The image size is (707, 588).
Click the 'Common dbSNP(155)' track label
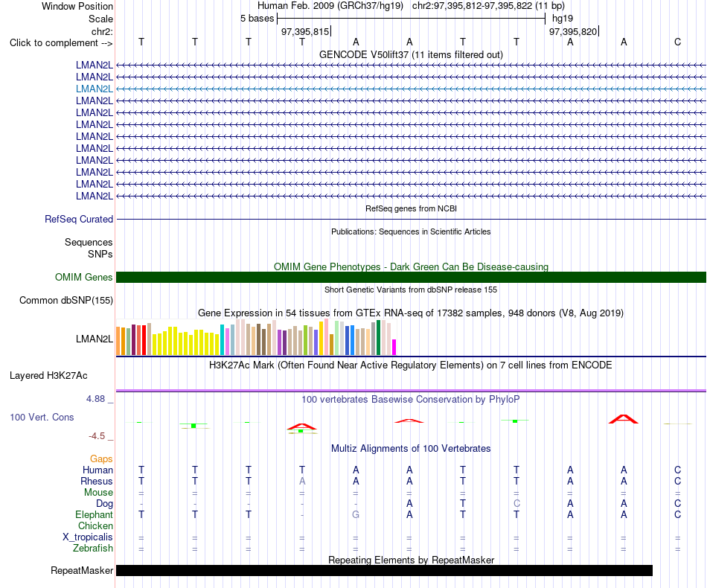(x=65, y=300)
